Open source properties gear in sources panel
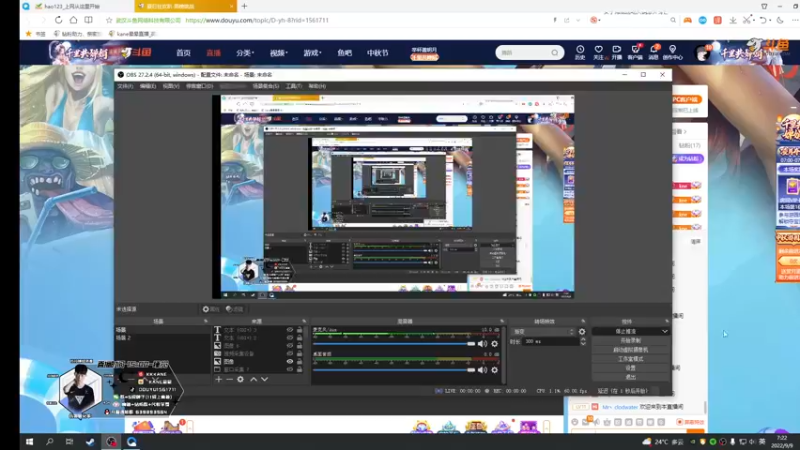Image resolution: width=800 pixels, height=450 pixels. pyautogui.click(x=240, y=379)
